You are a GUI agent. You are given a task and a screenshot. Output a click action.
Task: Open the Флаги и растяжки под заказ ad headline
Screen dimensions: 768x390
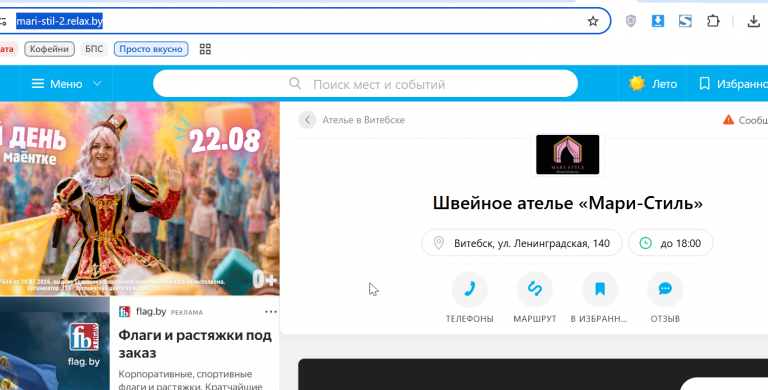[195, 343]
